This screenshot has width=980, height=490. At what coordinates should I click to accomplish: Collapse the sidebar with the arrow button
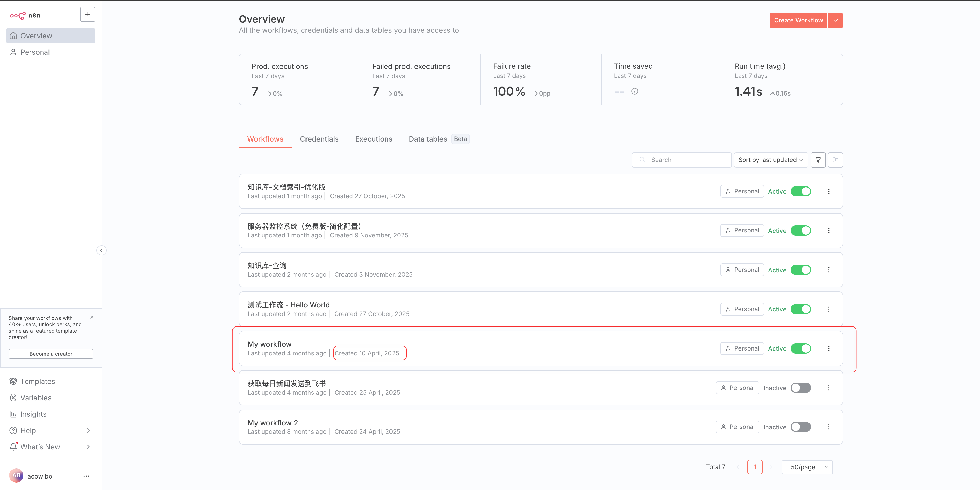click(x=101, y=250)
